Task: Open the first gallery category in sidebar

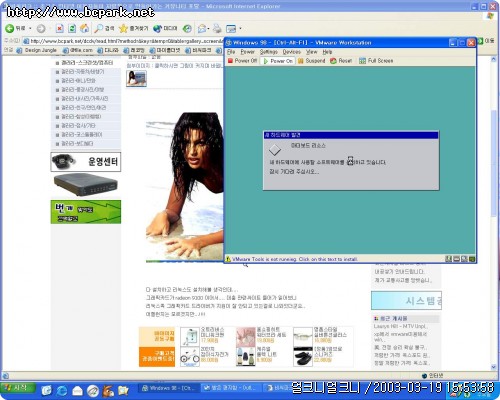Action: click(x=87, y=63)
